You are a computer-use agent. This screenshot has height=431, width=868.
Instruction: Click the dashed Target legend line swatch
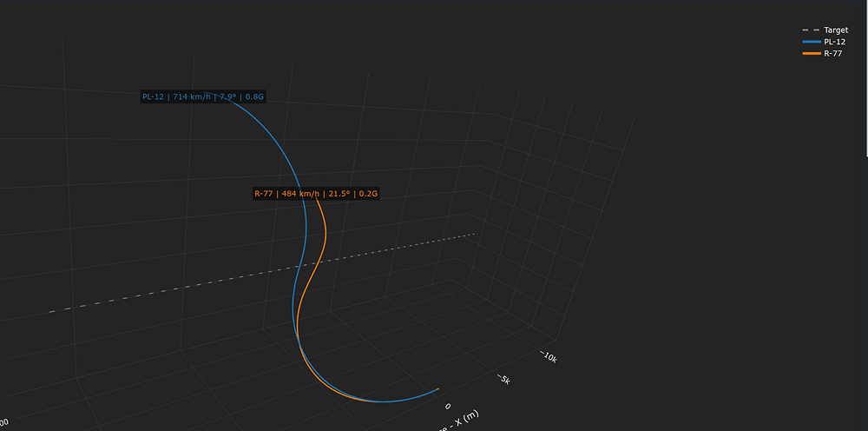pos(811,30)
